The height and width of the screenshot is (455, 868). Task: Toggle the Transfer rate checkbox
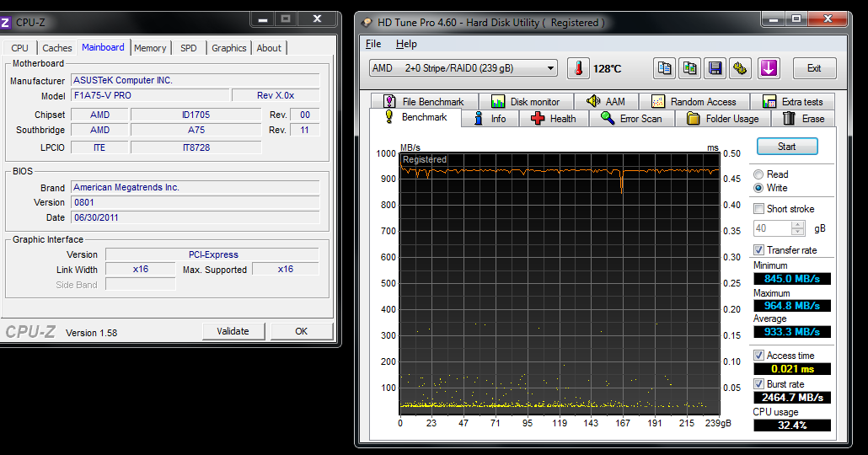759,250
